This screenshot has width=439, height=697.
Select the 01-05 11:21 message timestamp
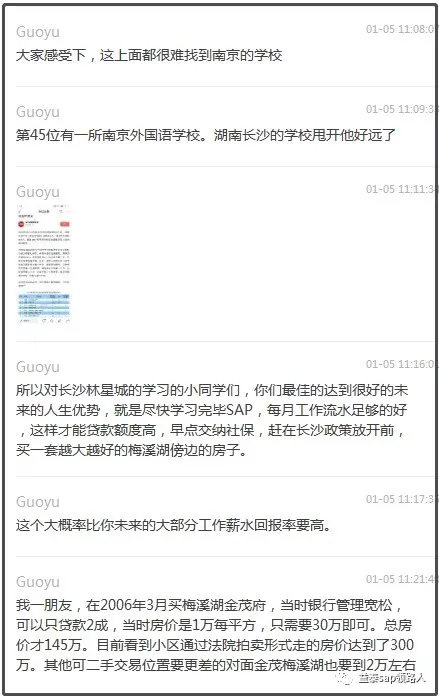[400, 579]
